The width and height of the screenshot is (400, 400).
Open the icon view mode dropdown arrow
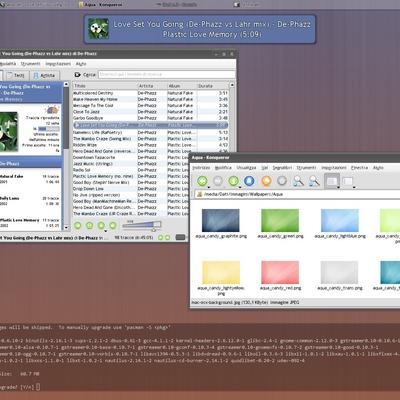point(338,187)
